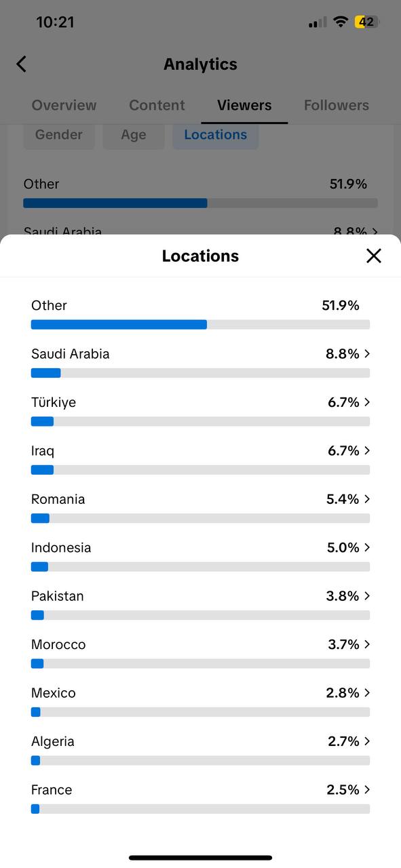
Task: Open Pakistan breakdown arrow at 3.8%
Action: [367, 596]
